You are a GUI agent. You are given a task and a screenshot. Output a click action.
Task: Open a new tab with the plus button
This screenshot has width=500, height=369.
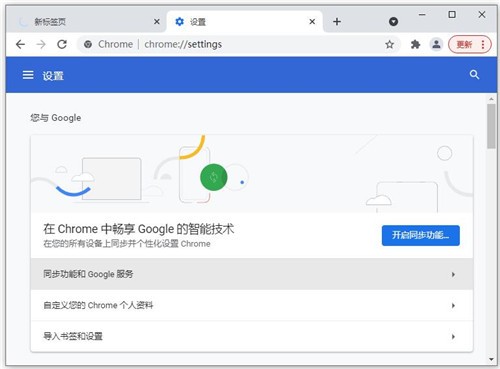[x=337, y=22]
